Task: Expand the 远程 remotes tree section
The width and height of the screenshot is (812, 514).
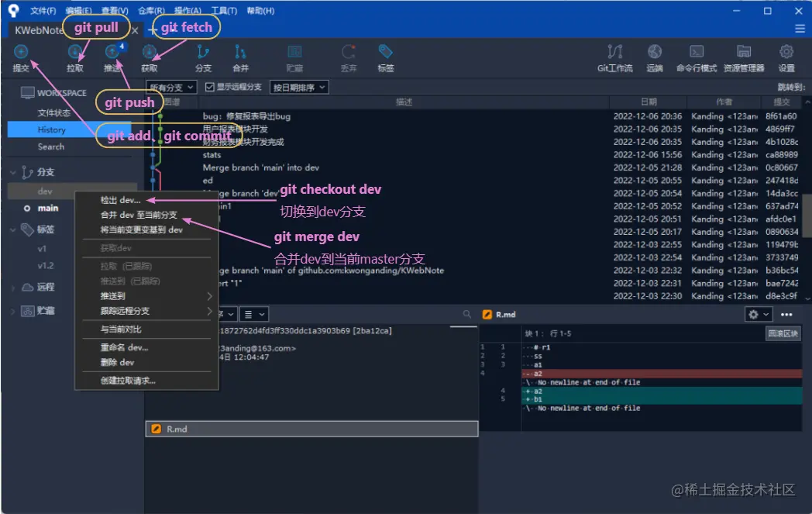Action: (x=13, y=287)
